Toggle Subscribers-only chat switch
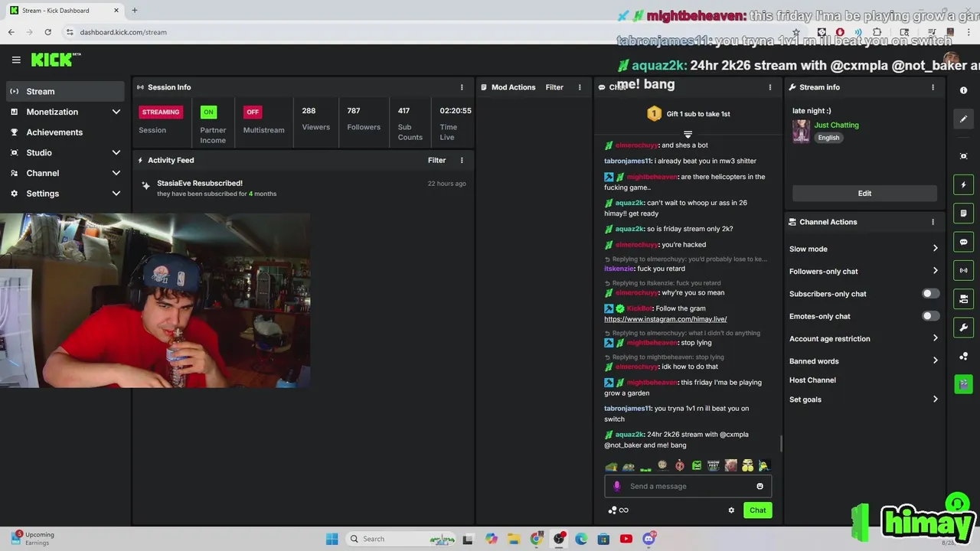980x551 pixels. [930, 294]
